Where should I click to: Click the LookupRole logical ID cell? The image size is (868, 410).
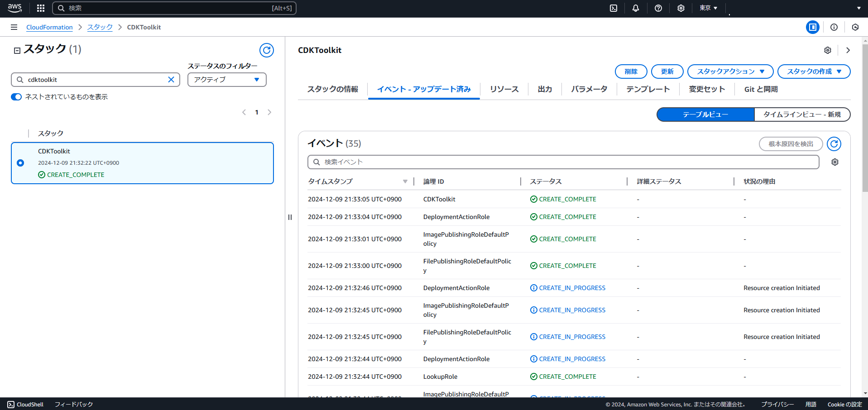tap(440, 377)
